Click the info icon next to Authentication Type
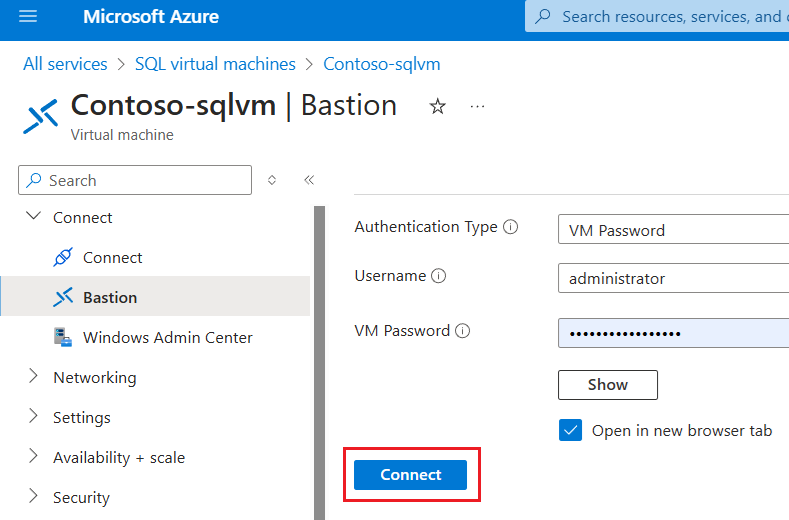The width and height of the screenshot is (789, 520). (x=511, y=227)
